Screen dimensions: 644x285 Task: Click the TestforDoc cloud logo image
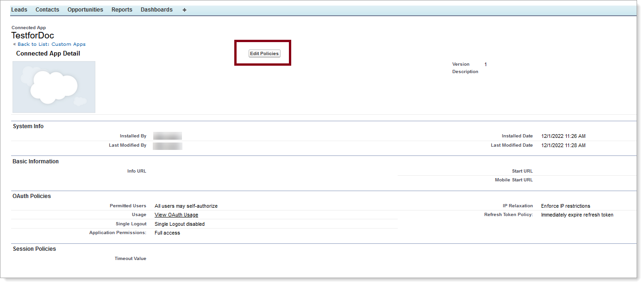point(54,87)
